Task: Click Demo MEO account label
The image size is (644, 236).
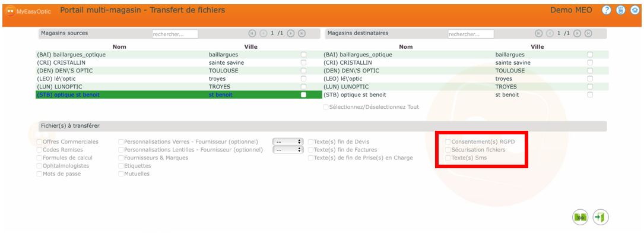Action: click(571, 10)
